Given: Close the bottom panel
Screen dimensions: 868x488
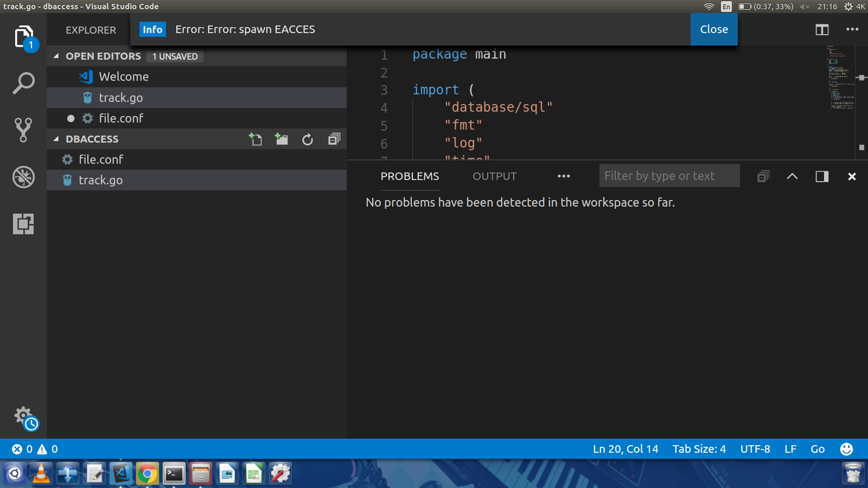Looking at the screenshot, I should (852, 176).
